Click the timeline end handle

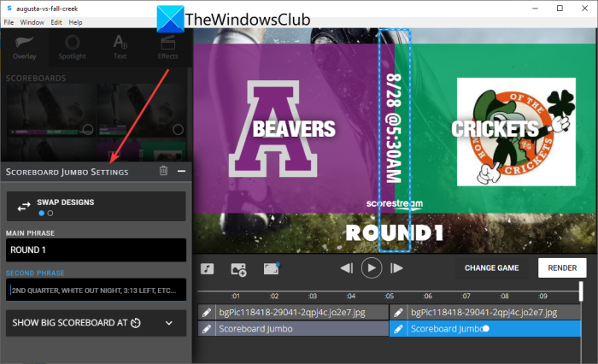[581, 291]
